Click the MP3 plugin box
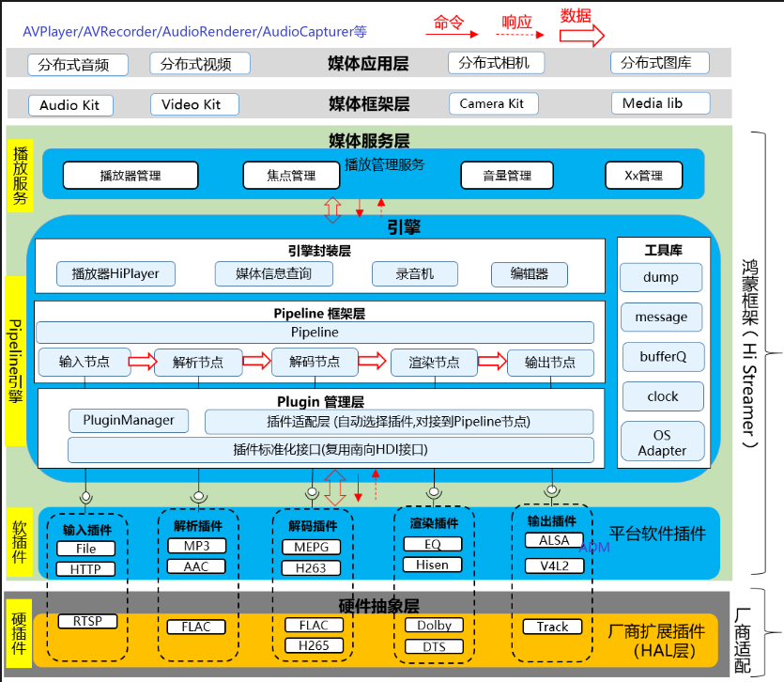 196,546
